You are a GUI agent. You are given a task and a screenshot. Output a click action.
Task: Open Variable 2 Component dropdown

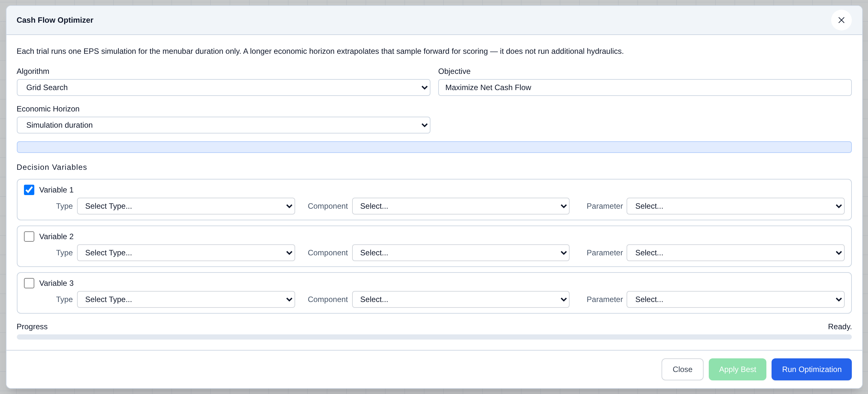(461, 252)
